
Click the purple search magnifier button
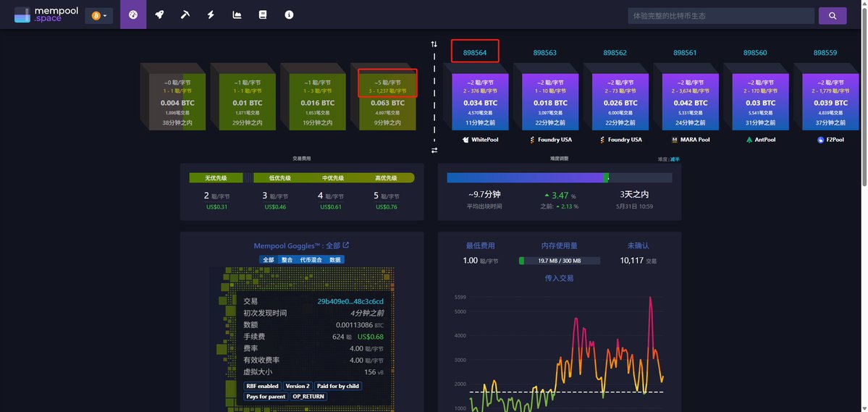[x=833, y=16]
